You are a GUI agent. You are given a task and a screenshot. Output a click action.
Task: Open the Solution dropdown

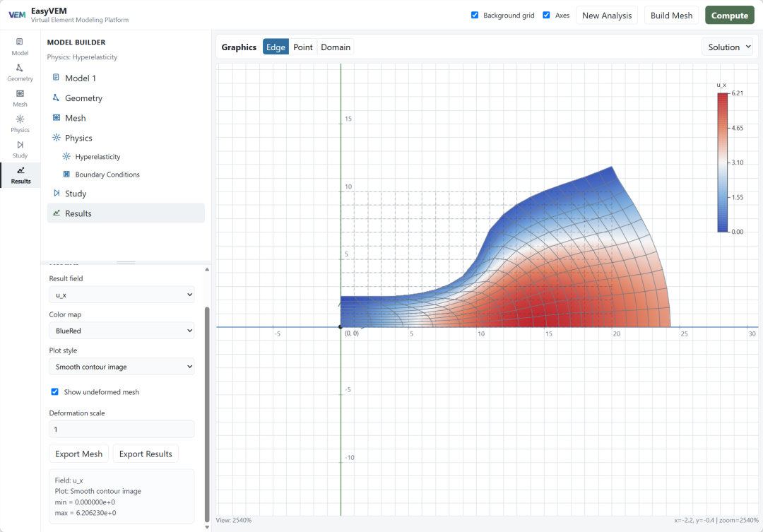point(729,47)
